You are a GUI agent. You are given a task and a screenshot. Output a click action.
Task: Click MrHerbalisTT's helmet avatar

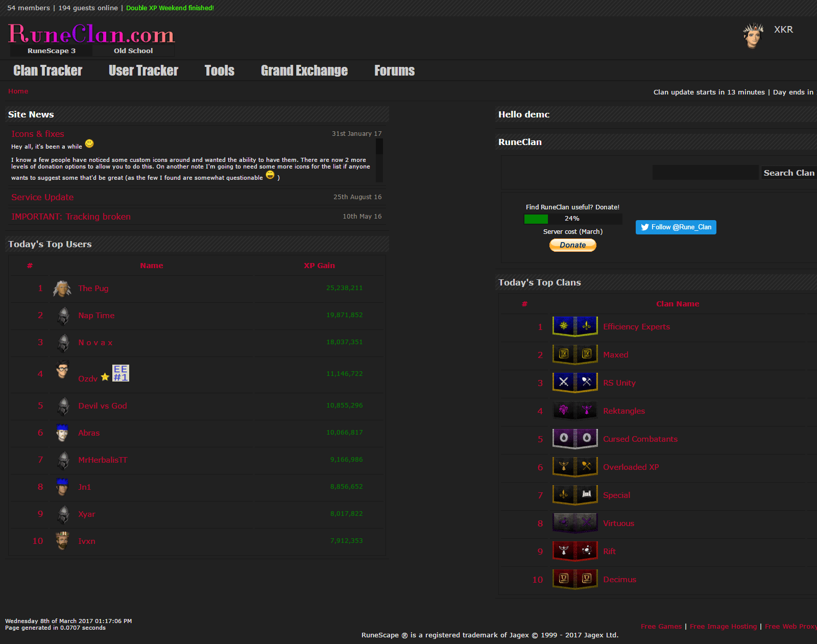pyautogui.click(x=63, y=461)
